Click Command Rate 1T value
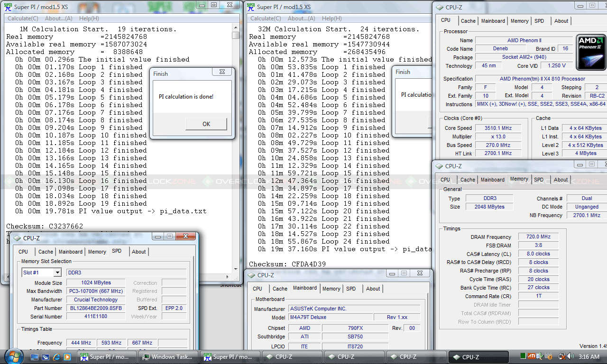This screenshot has height=364, width=607. (538, 296)
